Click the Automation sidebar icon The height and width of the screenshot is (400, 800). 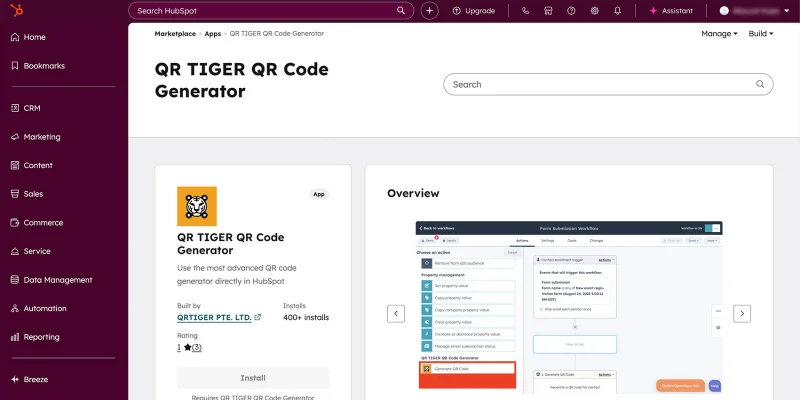[x=15, y=309]
